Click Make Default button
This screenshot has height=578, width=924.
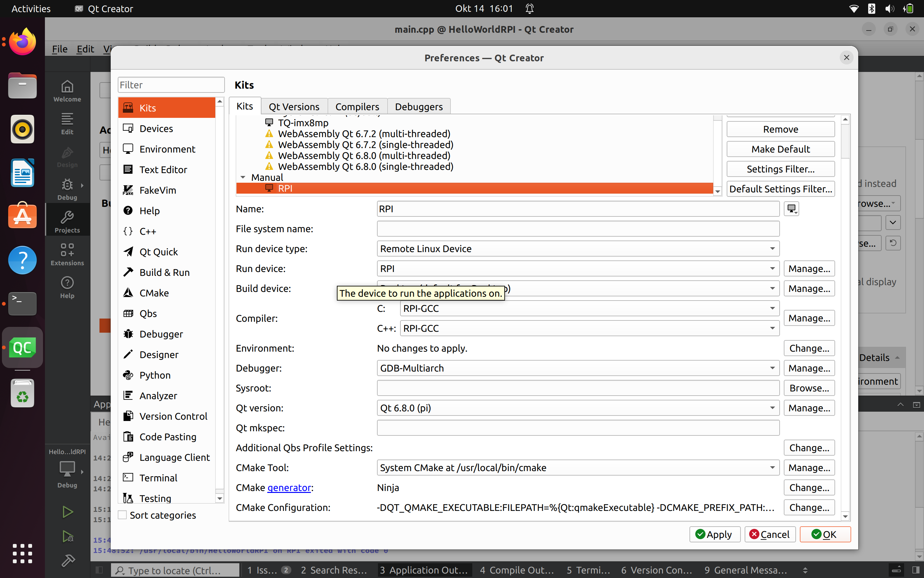(781, 149)
